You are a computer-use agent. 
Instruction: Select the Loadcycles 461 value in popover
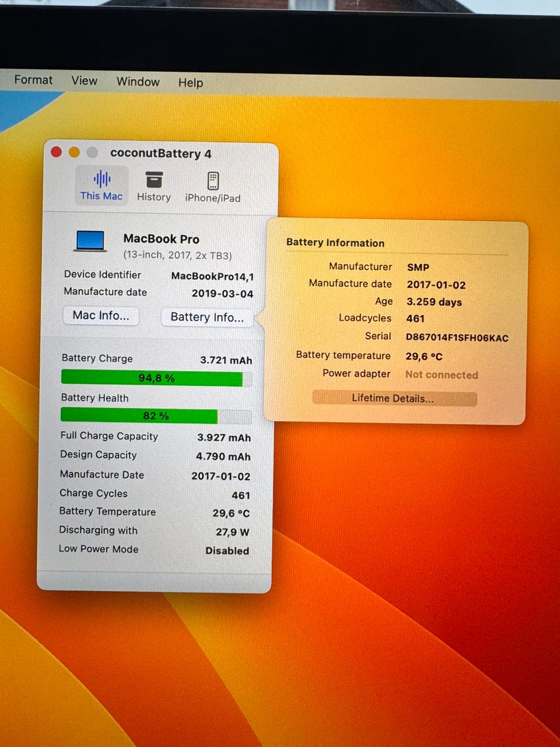pyautogui.click(x=415, y=319)
